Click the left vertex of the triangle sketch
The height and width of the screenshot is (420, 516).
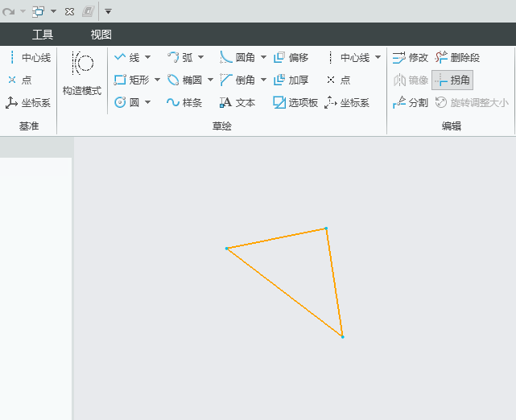[227, 249]
